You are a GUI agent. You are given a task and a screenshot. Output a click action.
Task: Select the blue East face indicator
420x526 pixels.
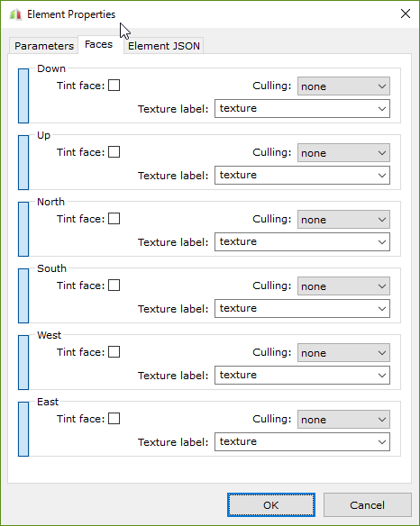[23, 429]
